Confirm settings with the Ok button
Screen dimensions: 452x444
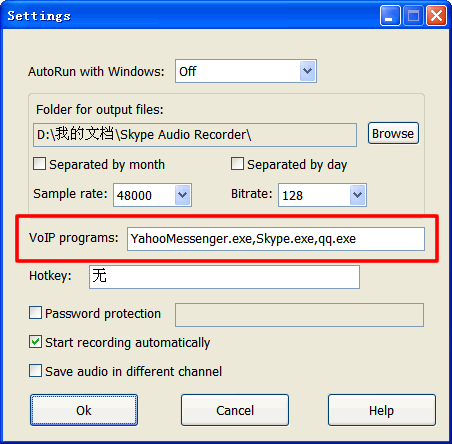[84, 410]
